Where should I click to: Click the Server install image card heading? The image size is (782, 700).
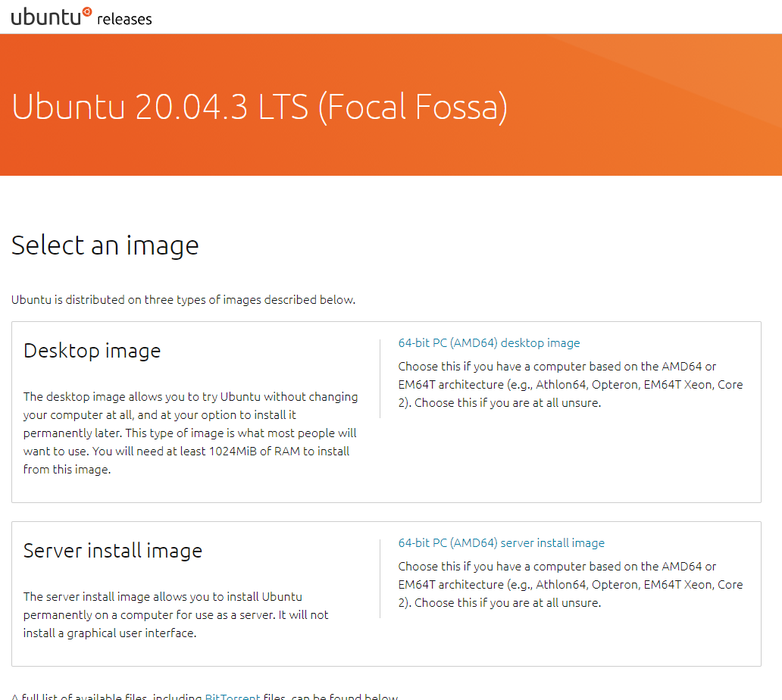pyautogui.click(x=112, y=551)
